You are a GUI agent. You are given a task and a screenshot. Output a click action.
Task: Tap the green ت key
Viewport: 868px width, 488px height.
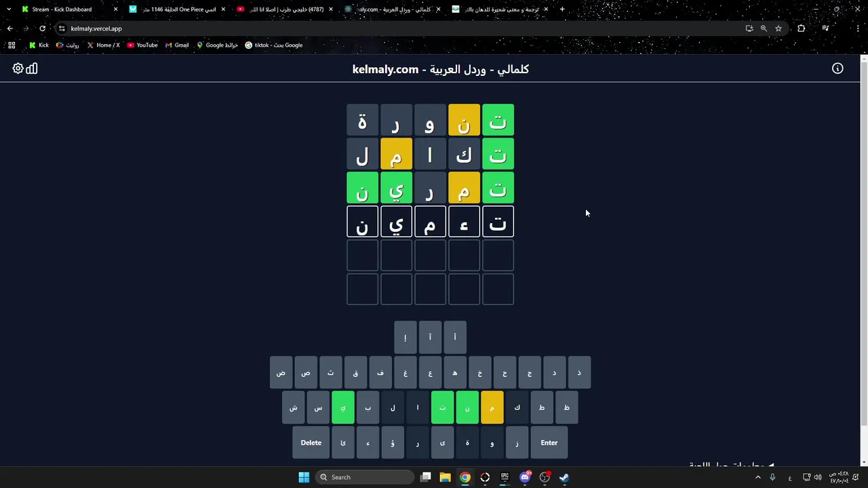pos(442,407)
